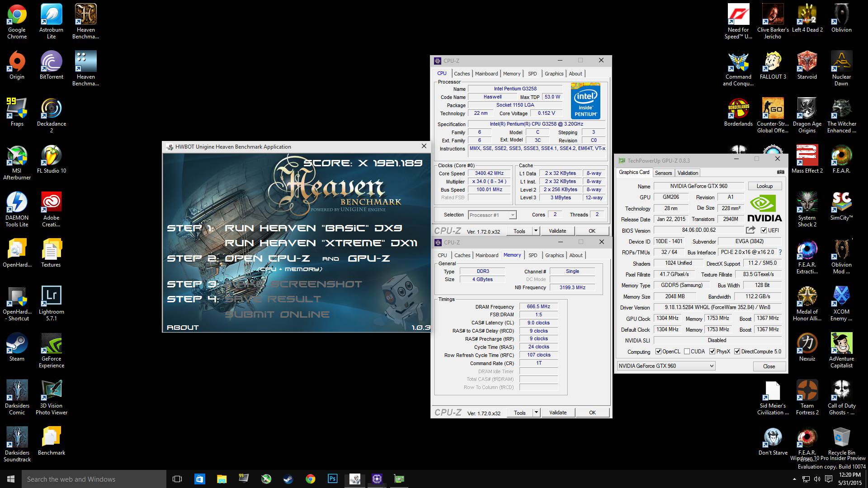Open BitTorrent desktop shortcut
This screenshot has width=868, height=488.
[x=51, y=66]
